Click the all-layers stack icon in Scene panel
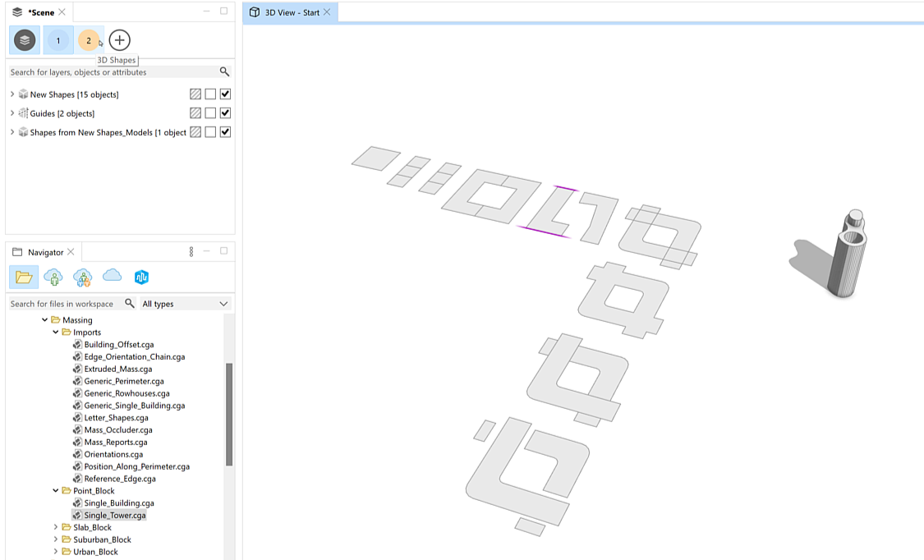 point(24,39)
